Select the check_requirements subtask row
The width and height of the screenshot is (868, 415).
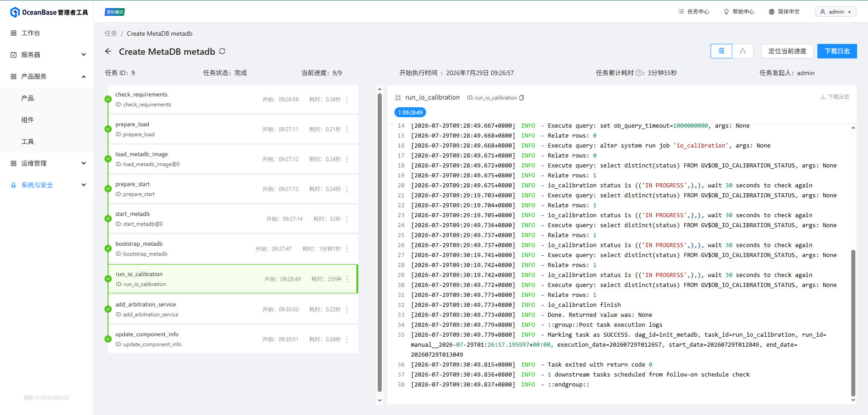(x=233, y=100)
